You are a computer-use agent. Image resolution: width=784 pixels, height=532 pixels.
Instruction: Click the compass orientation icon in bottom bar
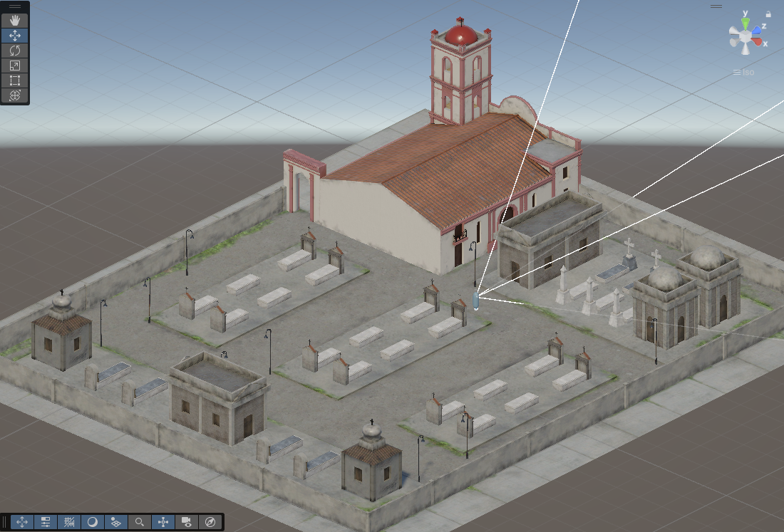click(x=210, y=522)
